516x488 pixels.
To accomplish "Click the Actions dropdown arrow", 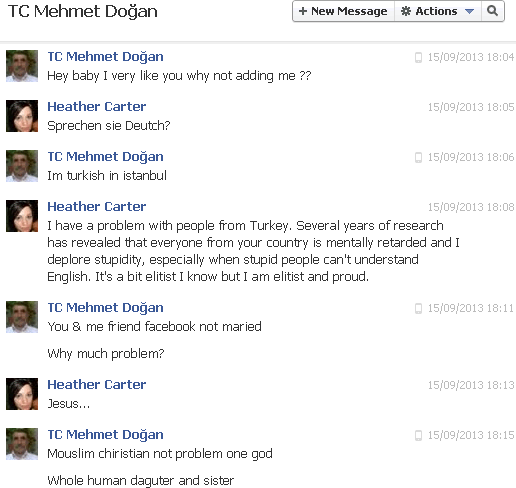I will tap(469, 11).
